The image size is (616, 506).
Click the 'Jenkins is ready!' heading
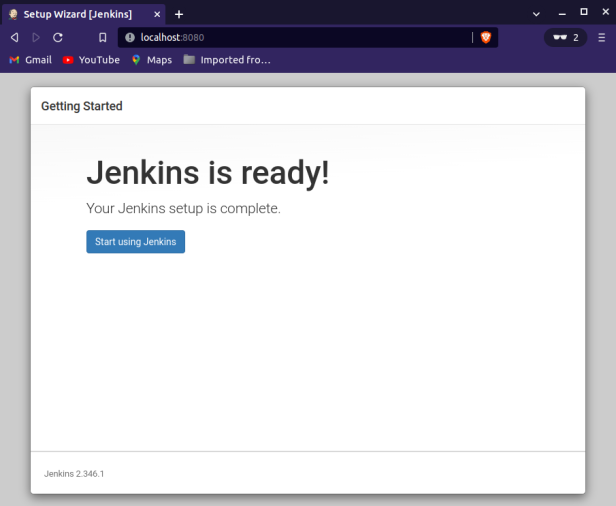click(x=207, y=173)
